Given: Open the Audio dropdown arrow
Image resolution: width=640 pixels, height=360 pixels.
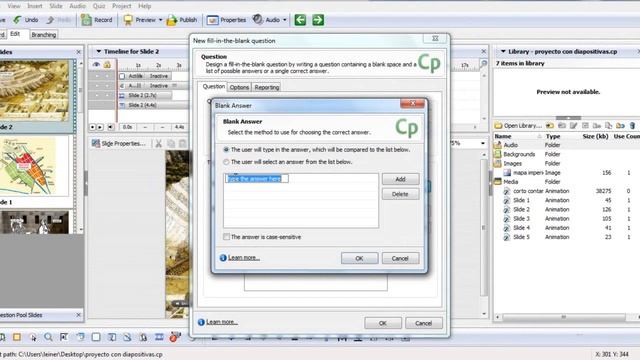Looking at the screenshot, I should tap(284, 20).
